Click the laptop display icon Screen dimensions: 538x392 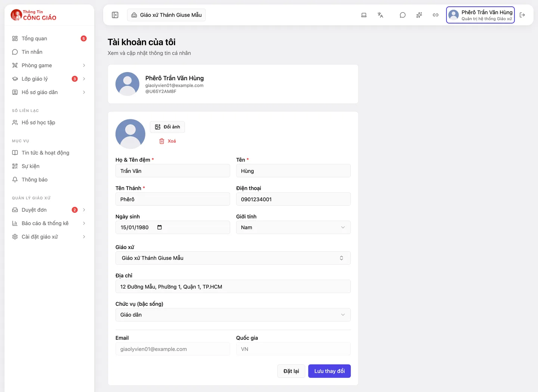364,15
